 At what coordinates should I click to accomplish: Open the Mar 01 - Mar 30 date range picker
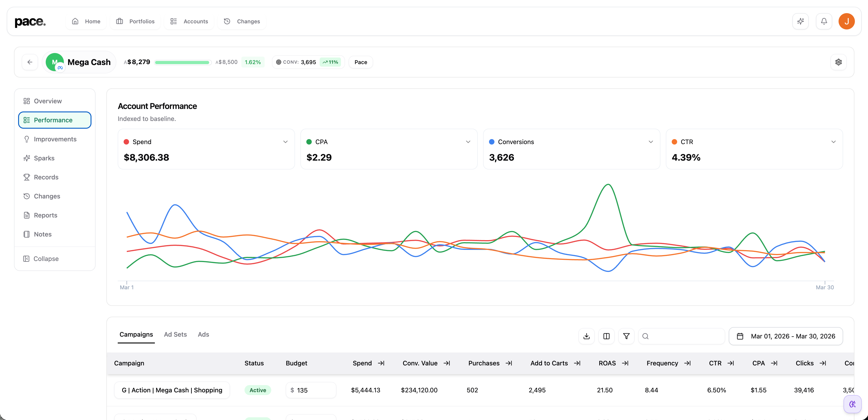(785, 336)
